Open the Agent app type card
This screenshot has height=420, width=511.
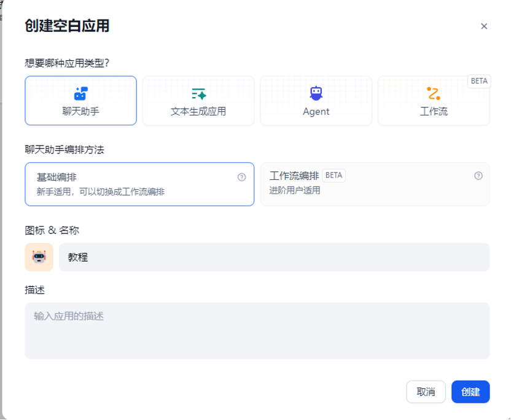point(316,100)
